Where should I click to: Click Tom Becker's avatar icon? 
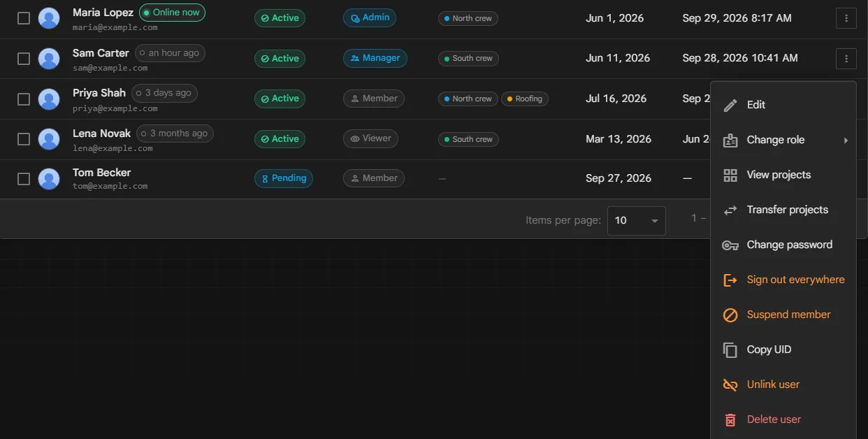point(49,179)
